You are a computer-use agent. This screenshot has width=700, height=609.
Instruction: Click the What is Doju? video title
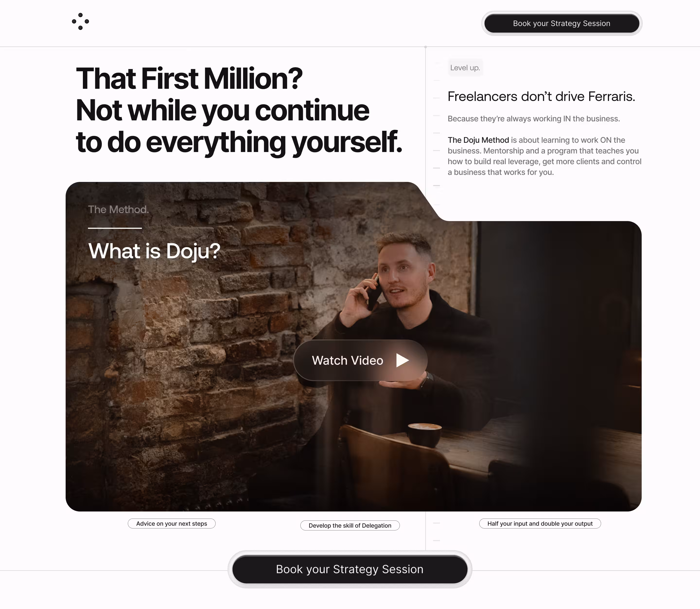coord(154,251)
